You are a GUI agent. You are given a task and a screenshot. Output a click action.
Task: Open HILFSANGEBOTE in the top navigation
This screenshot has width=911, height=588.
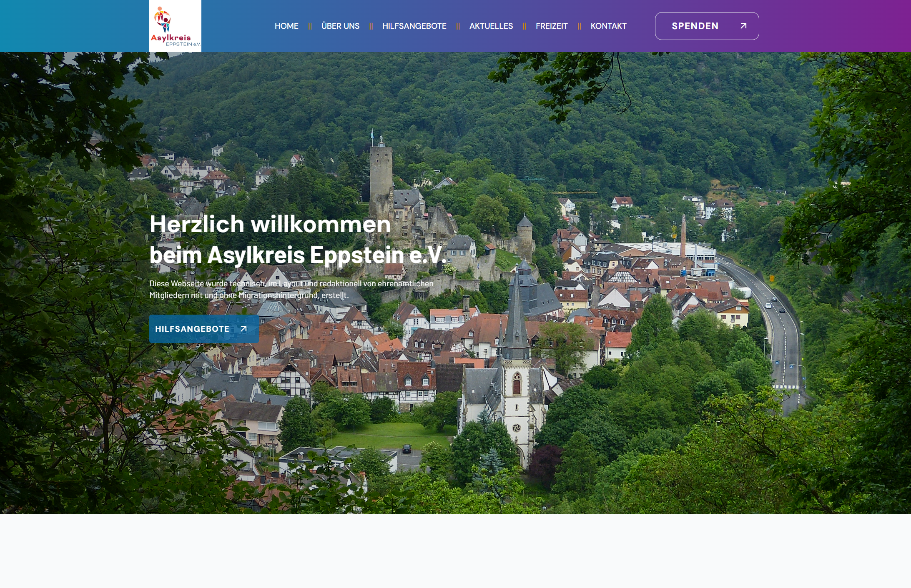[414, 26]
